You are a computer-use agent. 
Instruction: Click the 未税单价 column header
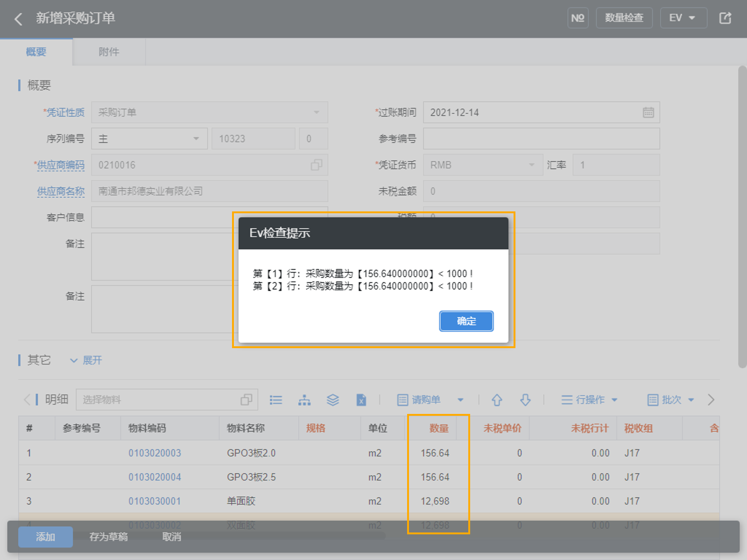[x=502, y=428]
